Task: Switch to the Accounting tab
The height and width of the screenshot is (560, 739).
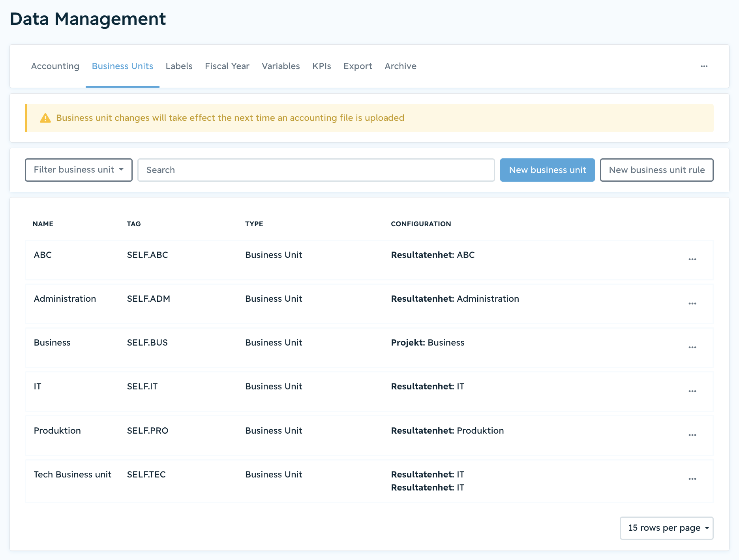Action: pyautogui.click(x=55, y=66)
